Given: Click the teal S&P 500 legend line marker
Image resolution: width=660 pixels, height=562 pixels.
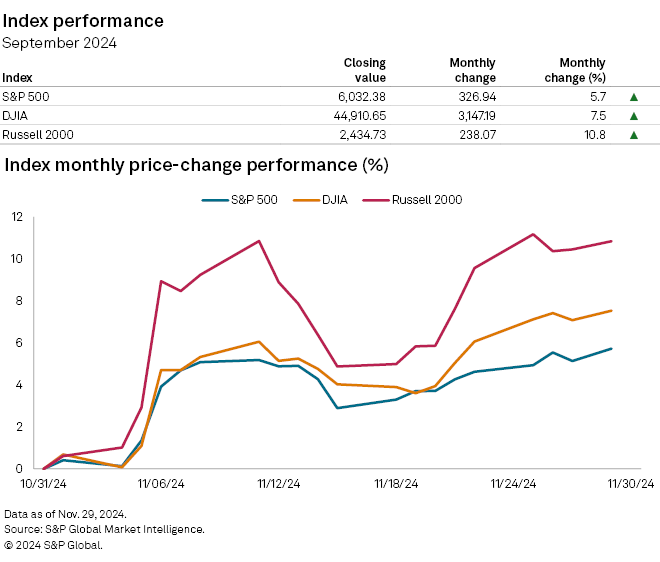Looking at the screenshot, I should 215,199.
